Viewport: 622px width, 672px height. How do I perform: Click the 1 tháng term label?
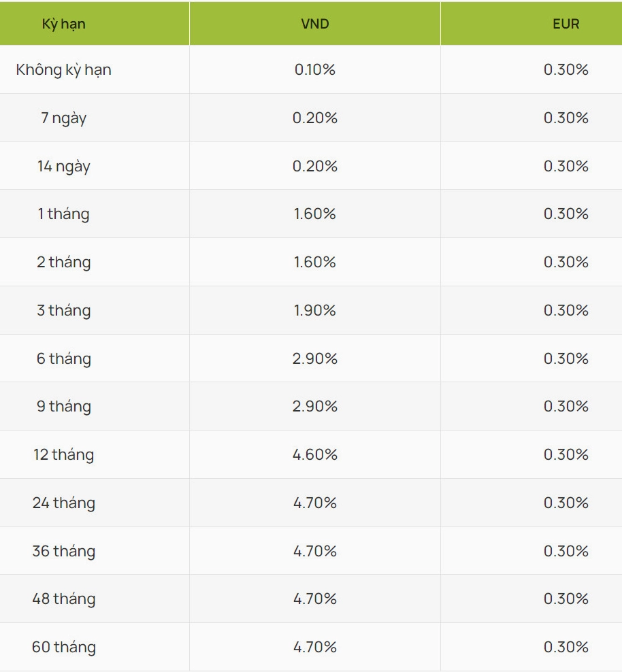63,214
